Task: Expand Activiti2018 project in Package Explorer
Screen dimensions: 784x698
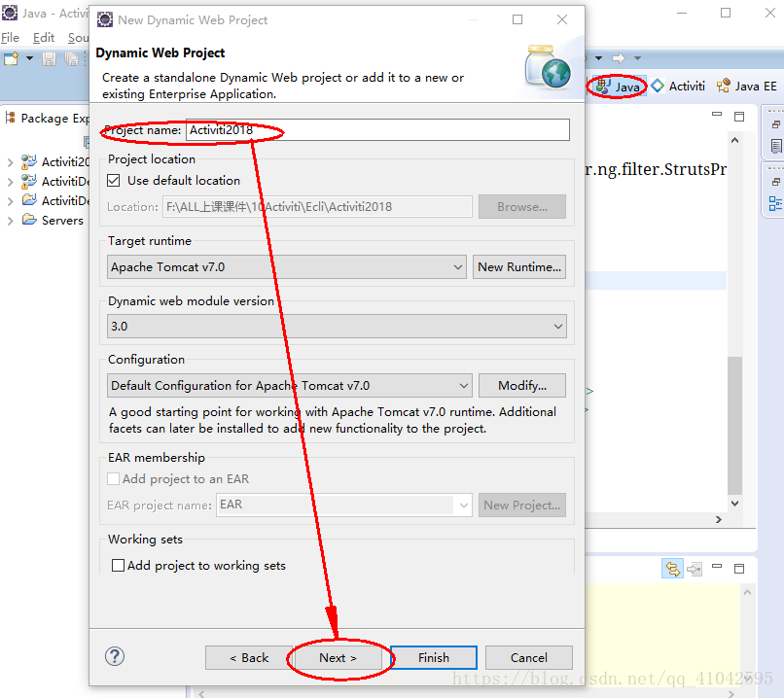Action: (x=10, y=162)
